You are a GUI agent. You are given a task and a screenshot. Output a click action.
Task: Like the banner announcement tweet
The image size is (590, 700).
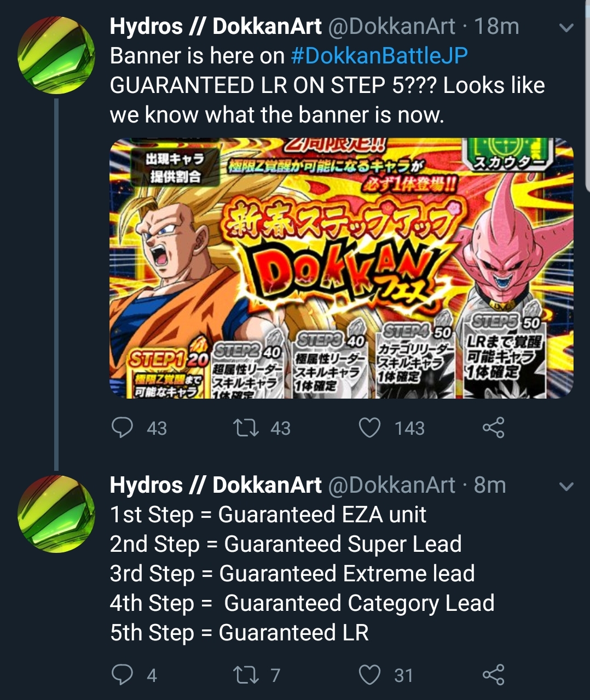[371, 428]
